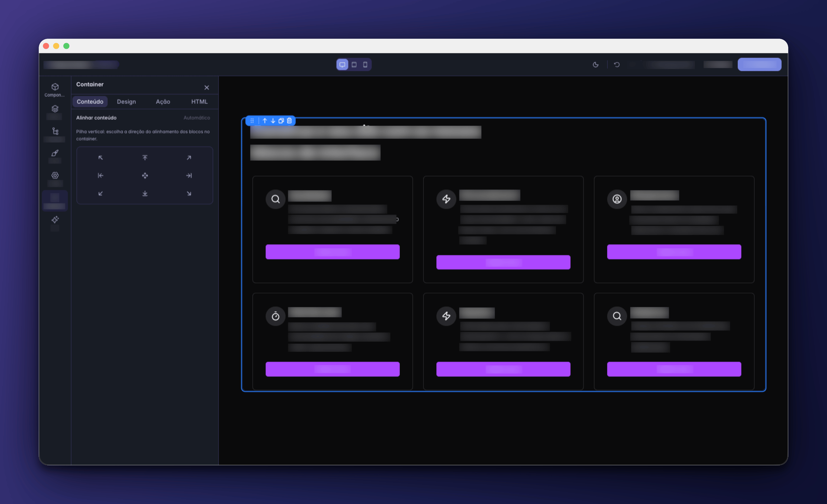
Task: Align content to bottom-left arrow
Action: [100, 193]
